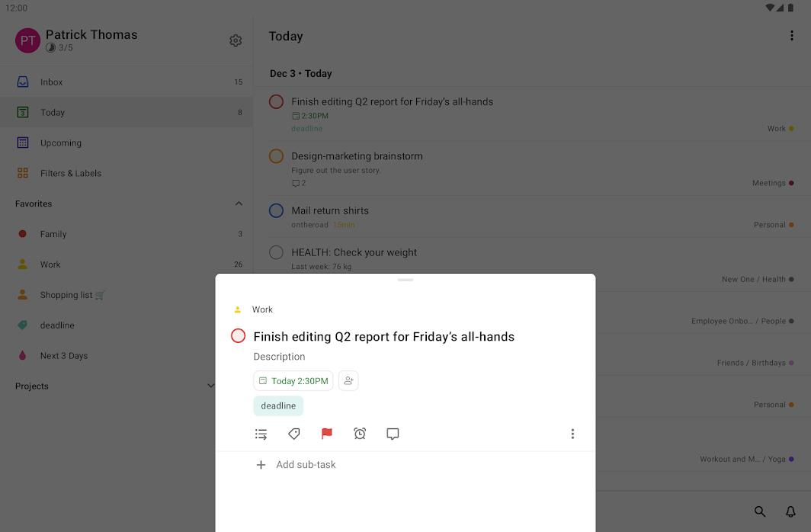Open the task overflow three-dot menu
Viewport: 811px width, 532px height.
[x=572, y=434]
